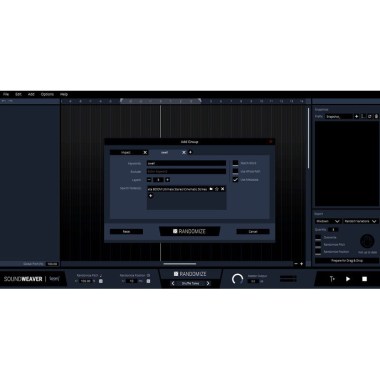Open the Options menu
380x380 pixels.
click(x=47, y=94)
